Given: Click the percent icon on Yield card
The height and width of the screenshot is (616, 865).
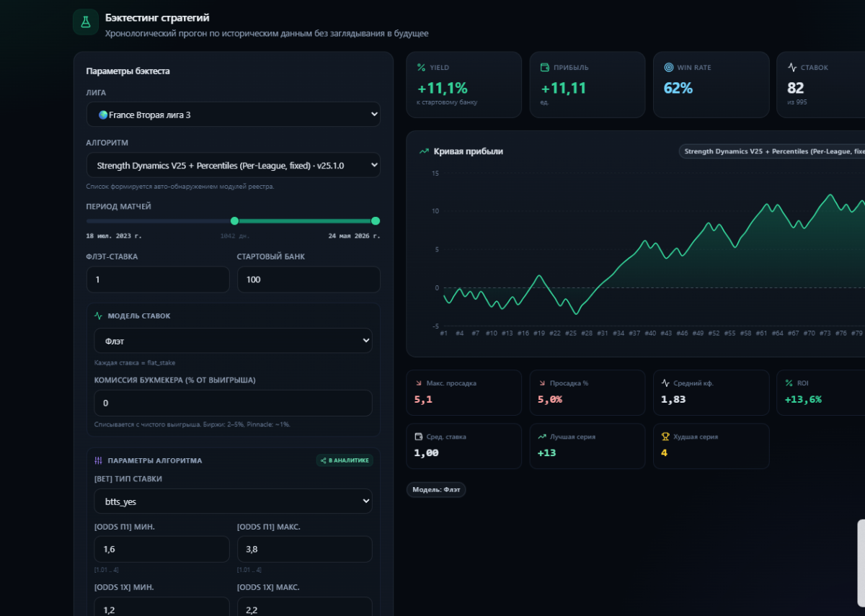Looking at the screenshot, I should (421, 67).
